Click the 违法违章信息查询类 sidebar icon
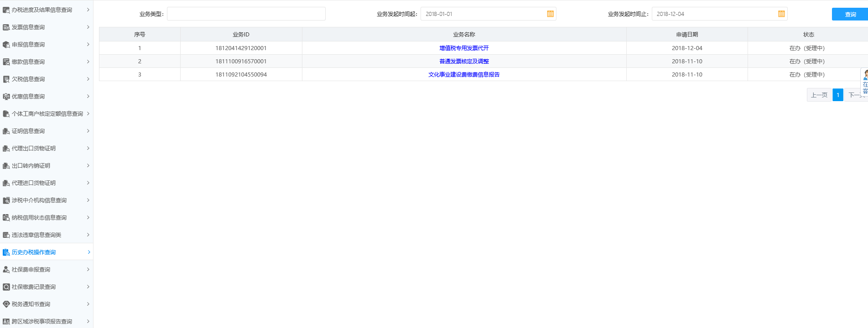Image resolution: width=868 pixels, height=328 pixels. (x=6, y=235)
